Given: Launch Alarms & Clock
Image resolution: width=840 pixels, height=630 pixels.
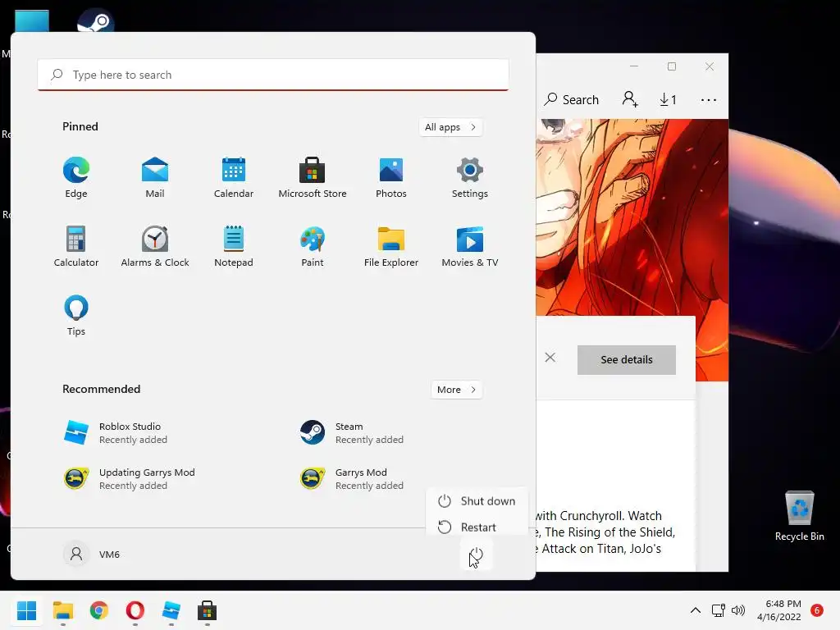Looking at the screenshot, I should tap(155, 246).
